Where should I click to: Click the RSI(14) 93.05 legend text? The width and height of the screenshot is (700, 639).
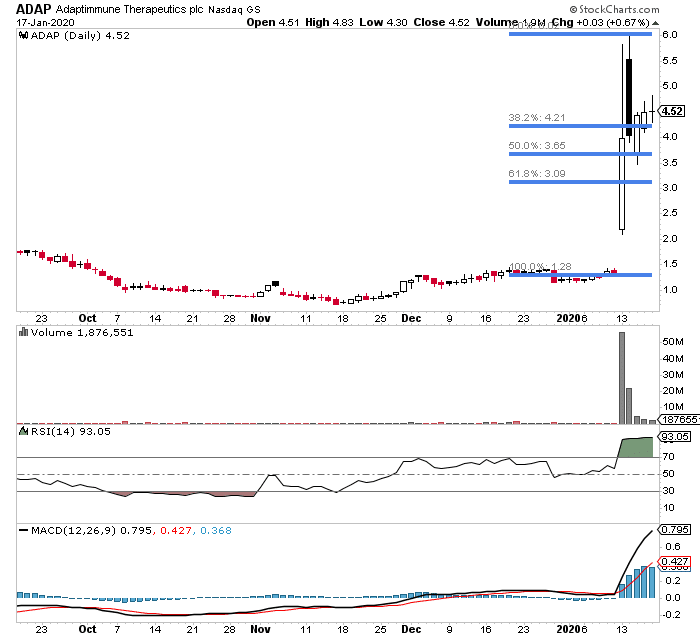tap(71, 431)
